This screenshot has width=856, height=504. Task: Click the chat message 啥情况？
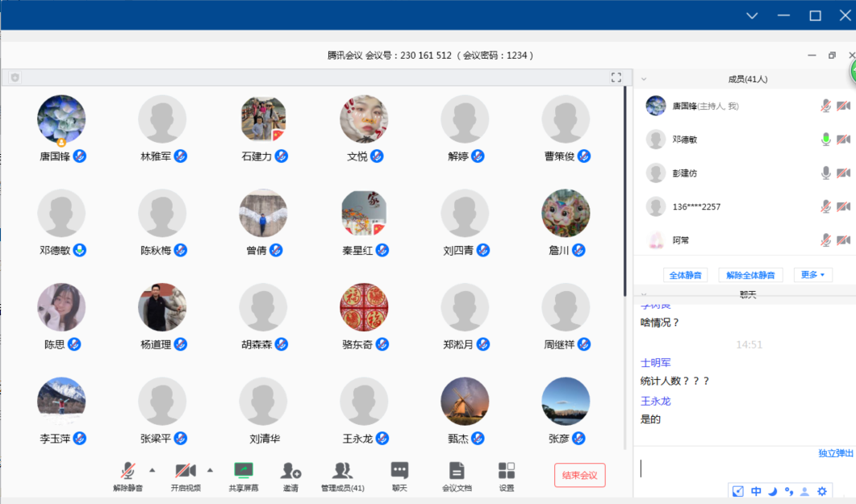660,323
